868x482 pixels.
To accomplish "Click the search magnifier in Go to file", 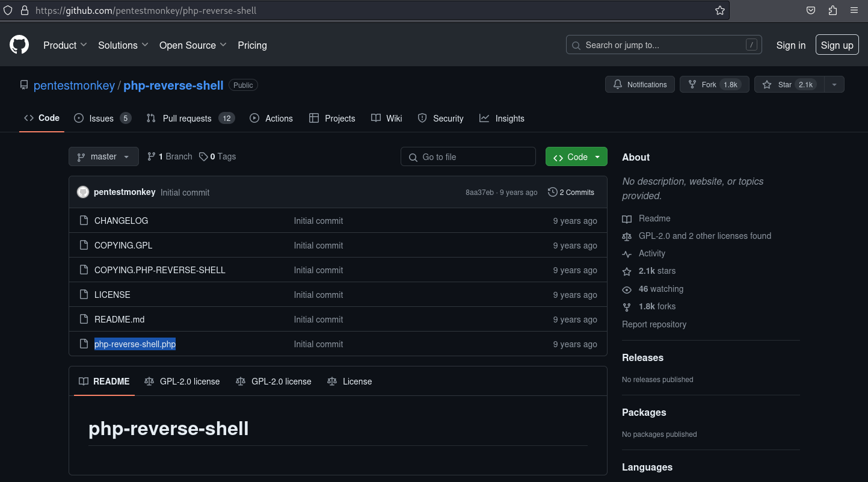I will [x=413, y=157].
